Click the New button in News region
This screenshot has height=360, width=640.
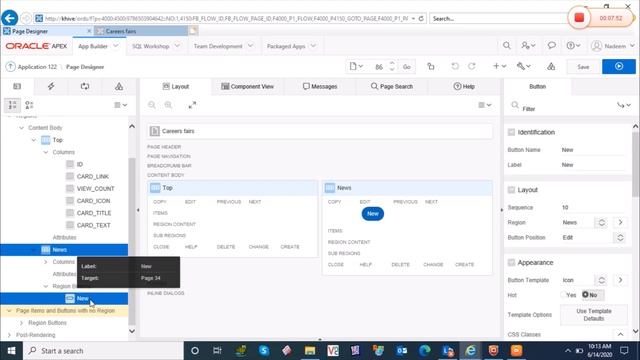pyautogui.click(x=373, y=213)
